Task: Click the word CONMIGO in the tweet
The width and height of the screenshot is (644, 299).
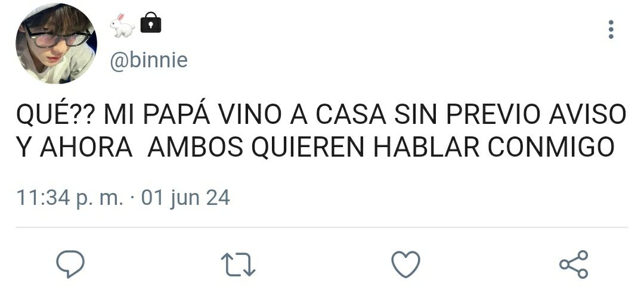Action: pyautogui.click(x=551, y=147)
